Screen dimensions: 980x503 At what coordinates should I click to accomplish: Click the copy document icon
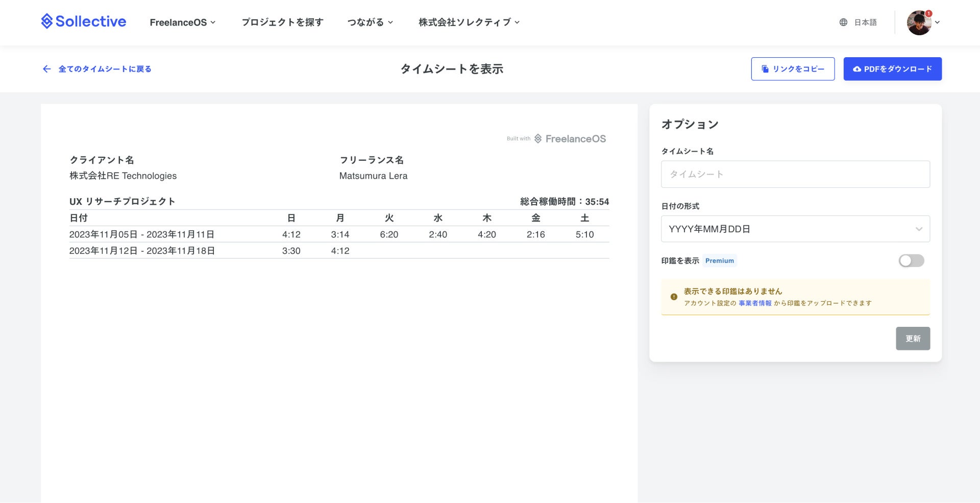(765, 69)
